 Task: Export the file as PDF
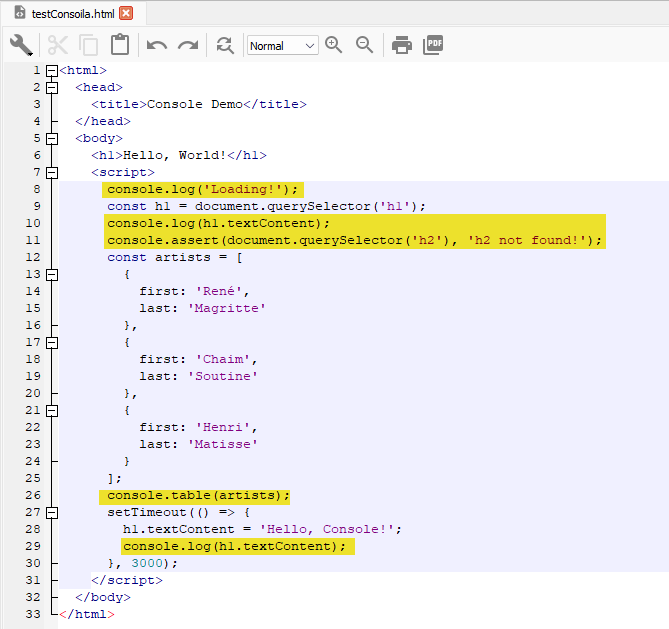click(433, 45)
